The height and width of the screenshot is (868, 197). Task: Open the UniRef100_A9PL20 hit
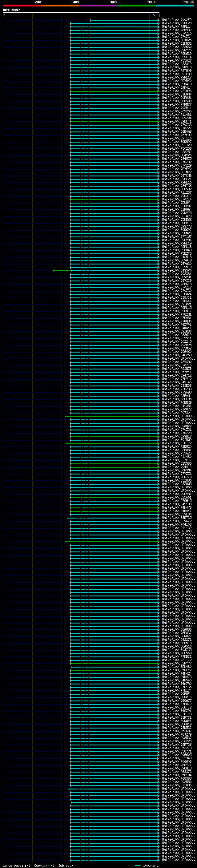pyautogui.click(x=176, y=23)
